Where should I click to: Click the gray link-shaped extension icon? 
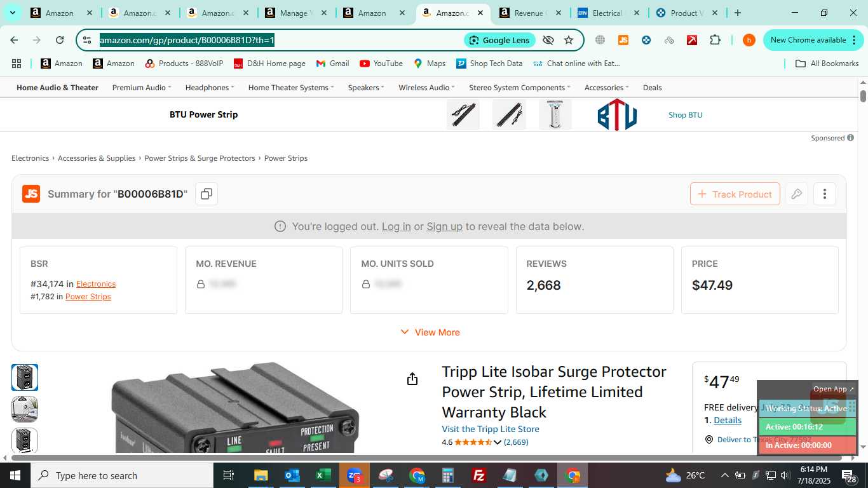click(669, 40)
